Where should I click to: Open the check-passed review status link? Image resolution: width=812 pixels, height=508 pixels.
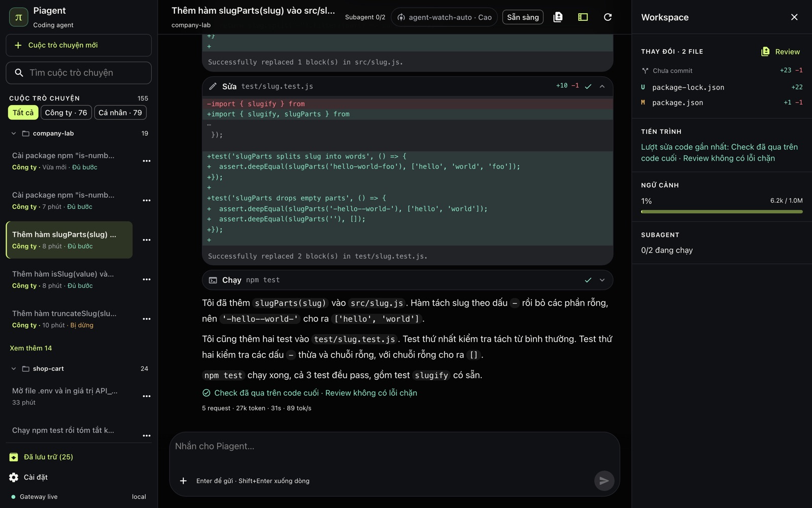(x=310, y=393)
